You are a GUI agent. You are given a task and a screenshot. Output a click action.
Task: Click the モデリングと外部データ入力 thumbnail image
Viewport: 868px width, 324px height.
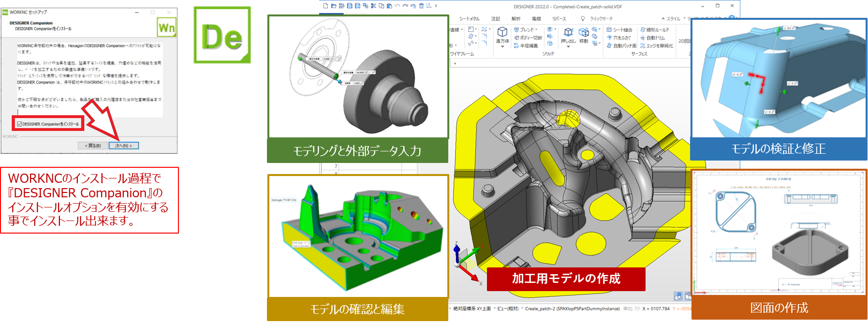[358, 76]
